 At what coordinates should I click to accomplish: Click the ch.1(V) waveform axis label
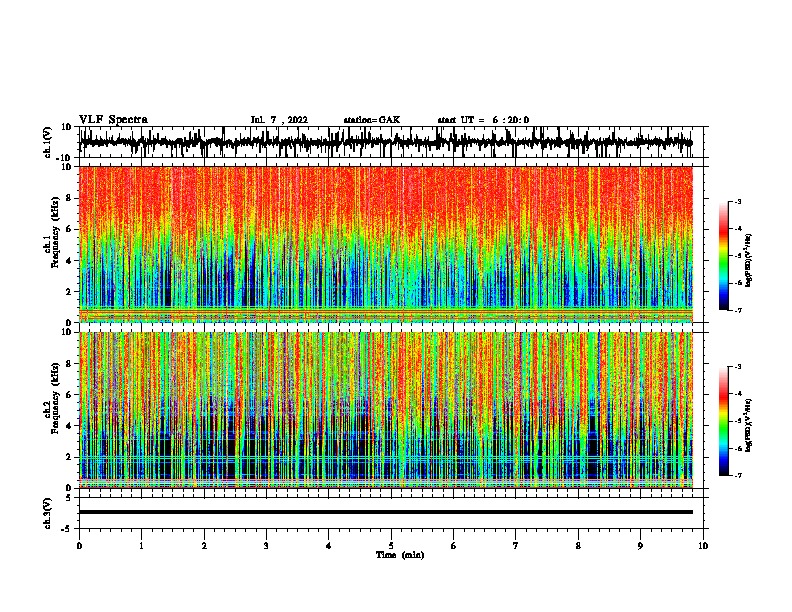[48, 142]
